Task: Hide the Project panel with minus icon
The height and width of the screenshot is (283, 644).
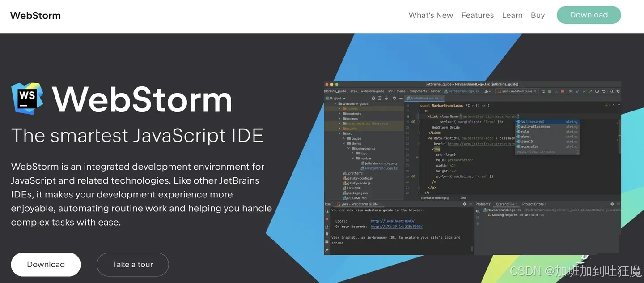Action: pos(401,98)
